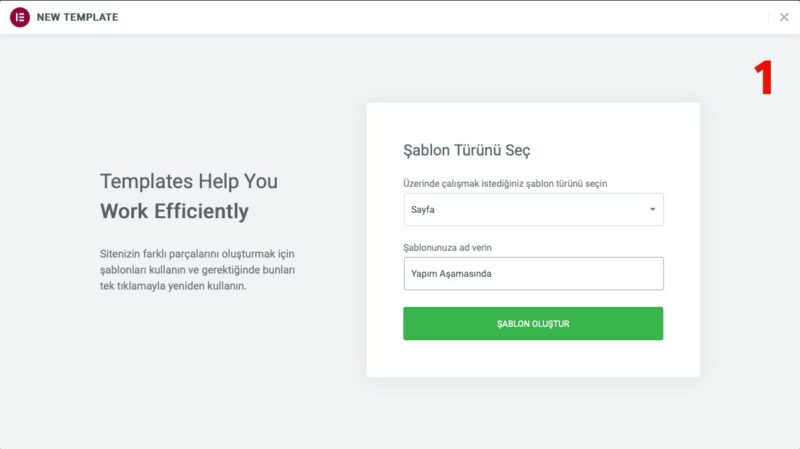Click the 'Yapım Aşamasında' text in name field
The height and width of the screenshot is (449, 800).
tap(452, 273)
